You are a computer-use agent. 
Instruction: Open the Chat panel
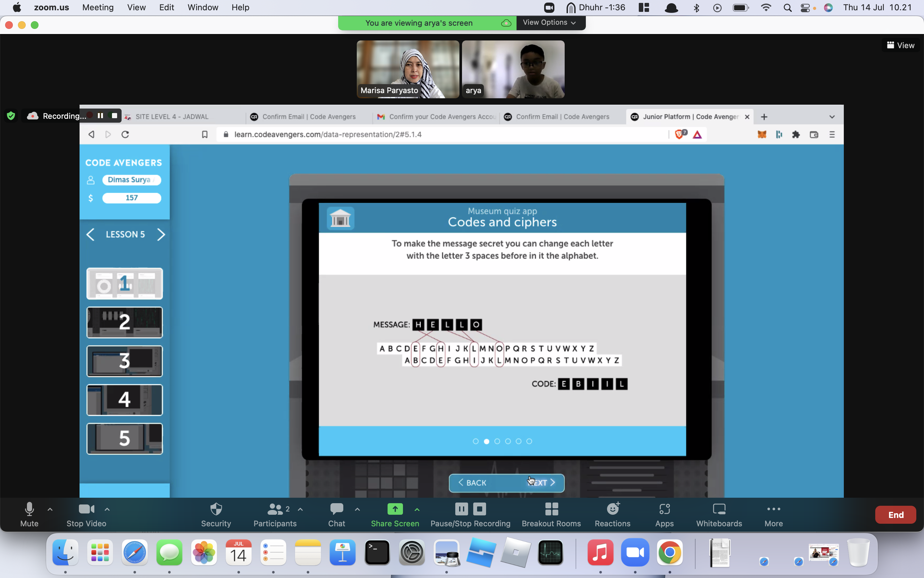(x=336, y=514)
